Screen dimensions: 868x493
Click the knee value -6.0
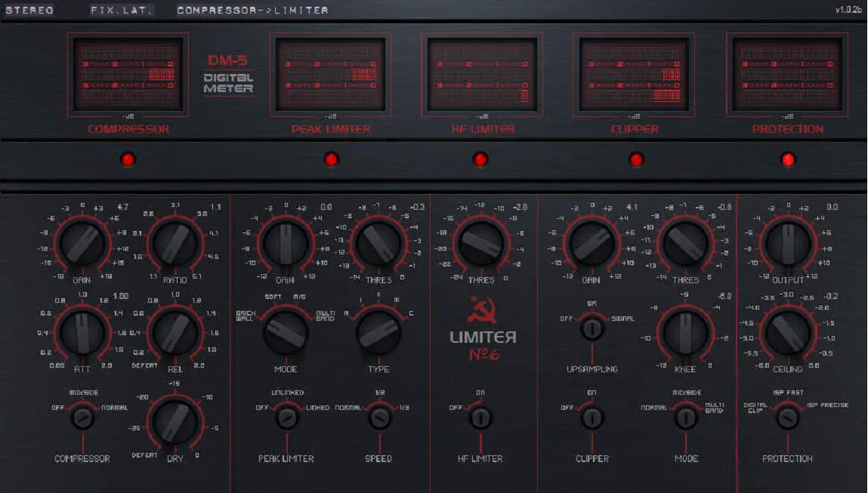(x=724, y=296)
